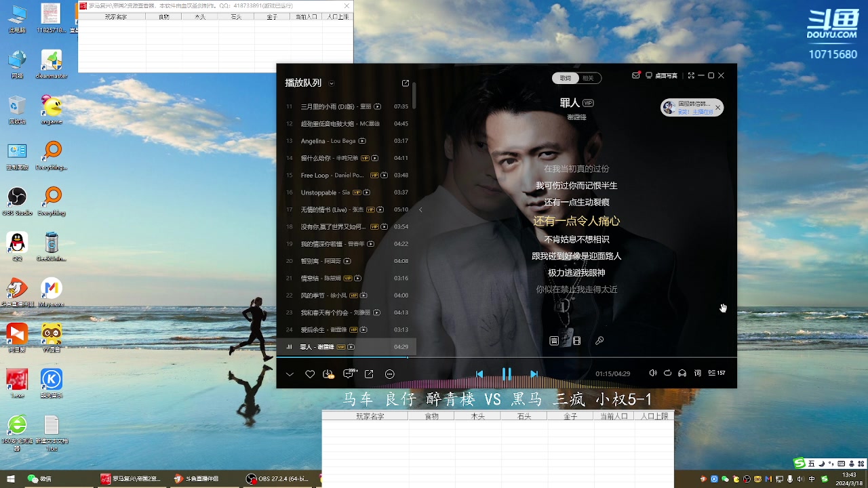Select 当前人口 column header in bottom table
This screenshot has width=868, height=488.
point(614,416)
